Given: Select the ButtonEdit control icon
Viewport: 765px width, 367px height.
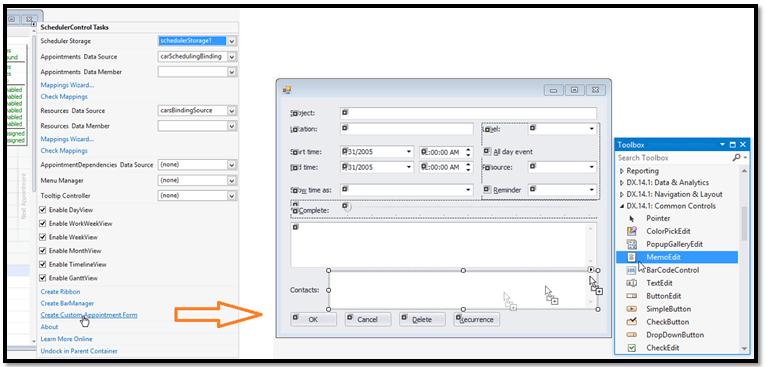Looking at the screenshot, I should pyautogui.click(x=631, y=296).
